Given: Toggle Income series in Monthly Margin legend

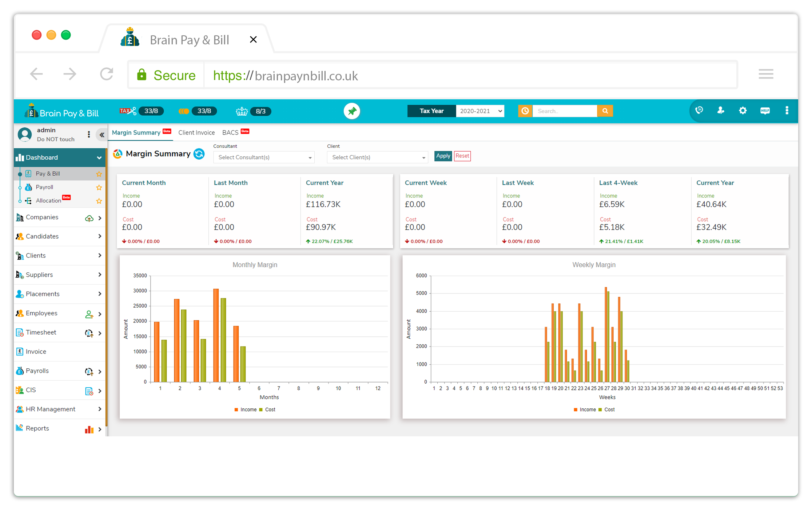Looking at the screenshot, I should tap(246, 409).
